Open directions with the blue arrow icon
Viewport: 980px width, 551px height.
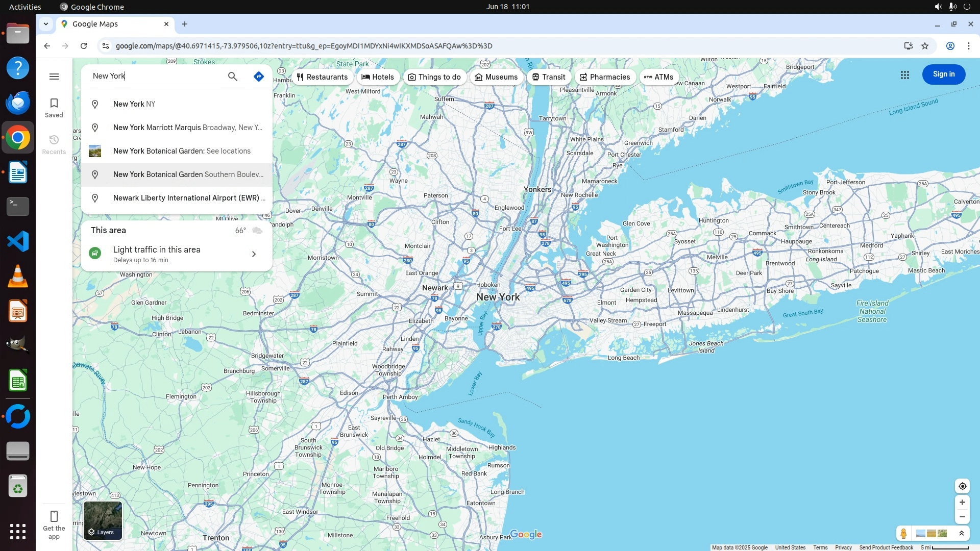click(259, 77)
